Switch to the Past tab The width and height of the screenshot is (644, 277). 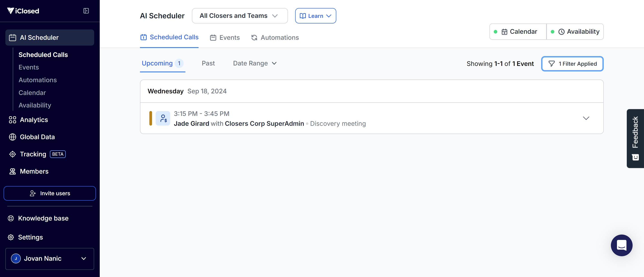pos(208,63)
